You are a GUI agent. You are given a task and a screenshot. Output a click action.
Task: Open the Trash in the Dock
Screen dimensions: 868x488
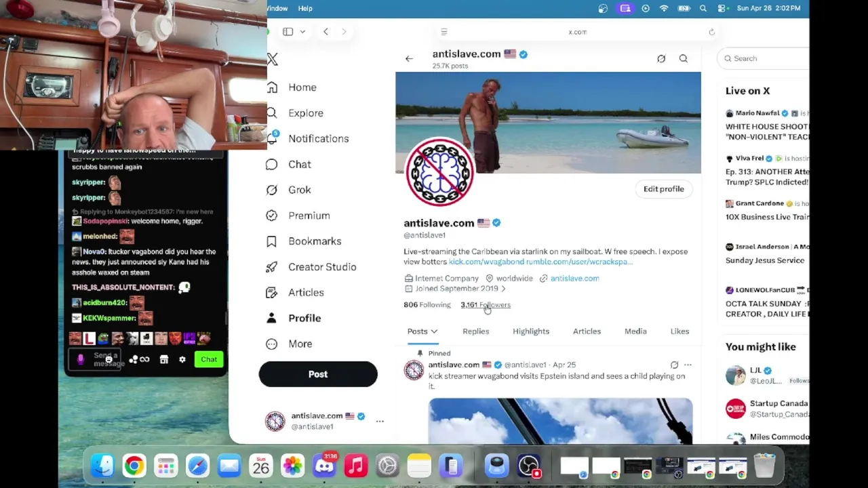point(764,466)
